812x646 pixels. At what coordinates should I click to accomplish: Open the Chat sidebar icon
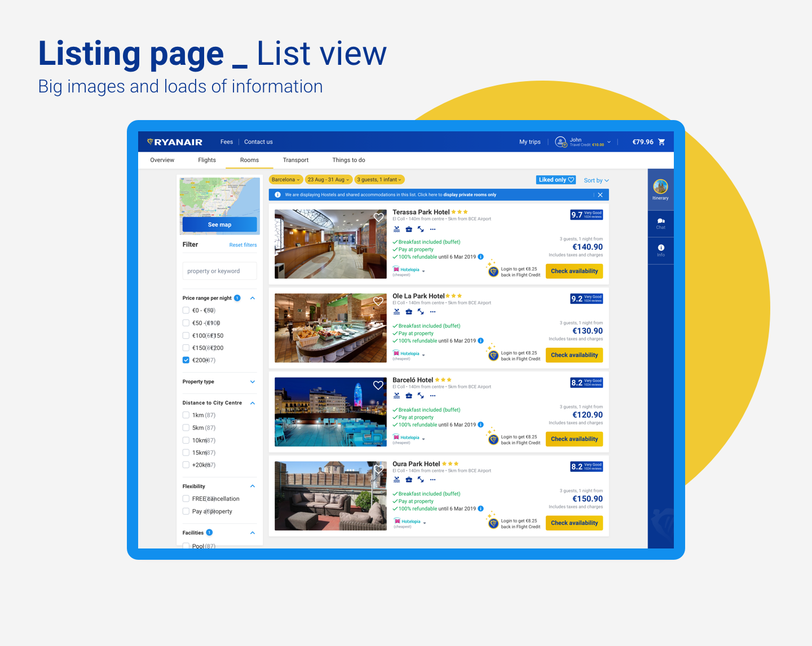pos(660,222)
